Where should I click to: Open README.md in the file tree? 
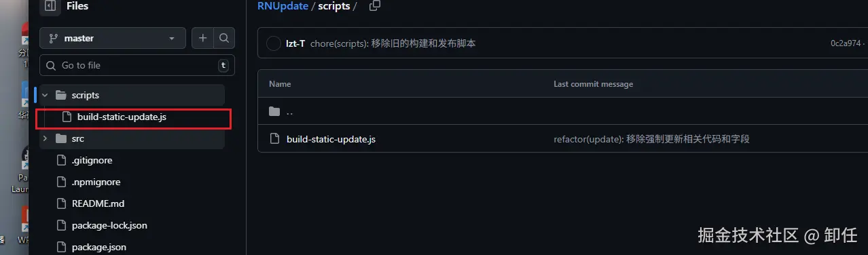click(x=98, y=203)
